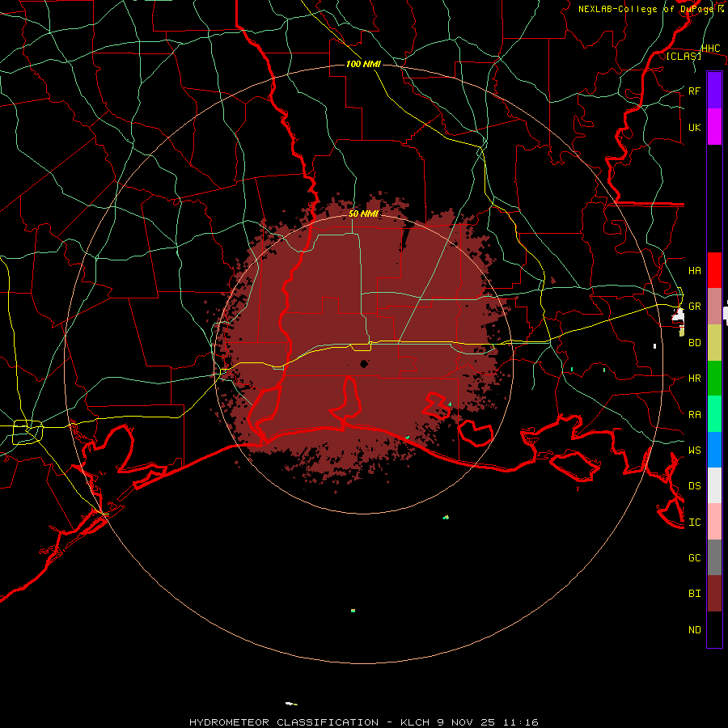Click the "UK" legend label text
Image resolution: width=728 pixels, height=728 pixels.
click(694, 127)
